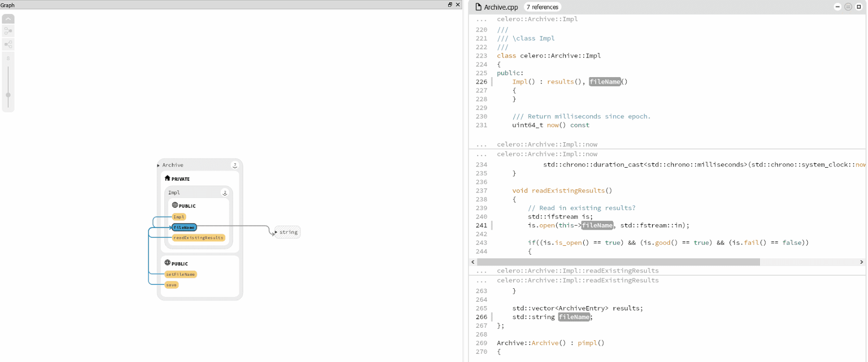
Task: Select the fileName node in the graph
Action: [x=184, y=227]
